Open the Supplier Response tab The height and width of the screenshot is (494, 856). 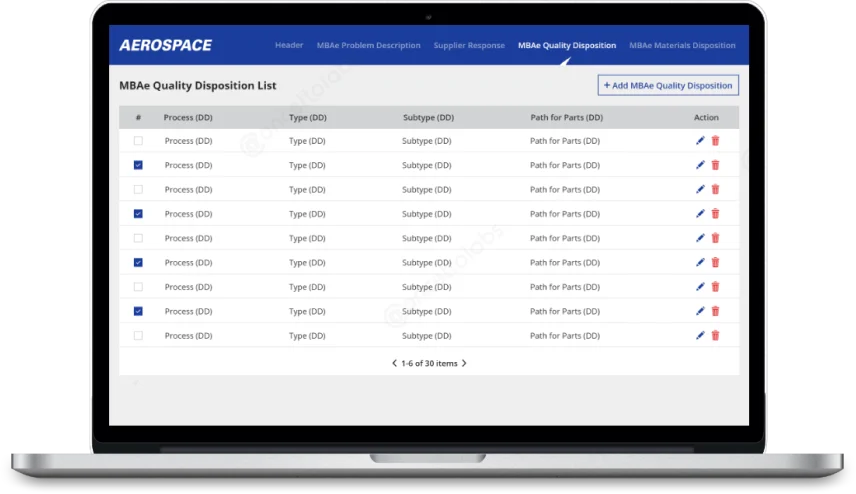[x=469, y=45]
